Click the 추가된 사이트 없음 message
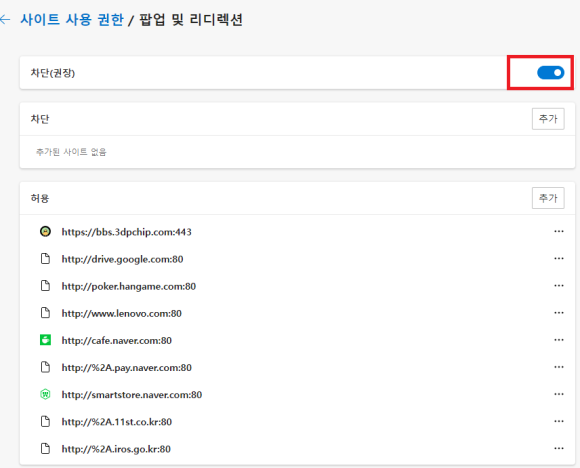The image size is (580, 468). point(71,152)
